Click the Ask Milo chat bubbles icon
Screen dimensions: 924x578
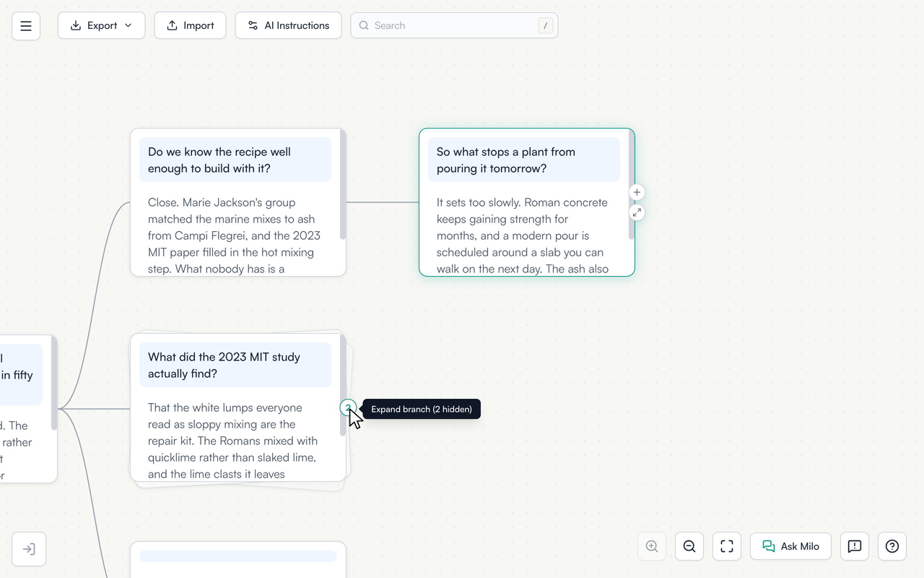769,546
